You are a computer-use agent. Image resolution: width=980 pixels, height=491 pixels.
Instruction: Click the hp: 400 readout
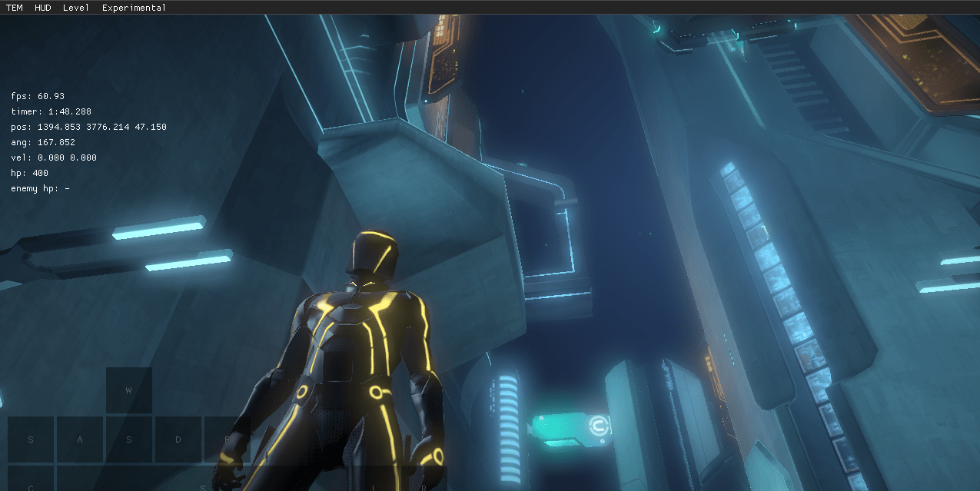[29, 173]
